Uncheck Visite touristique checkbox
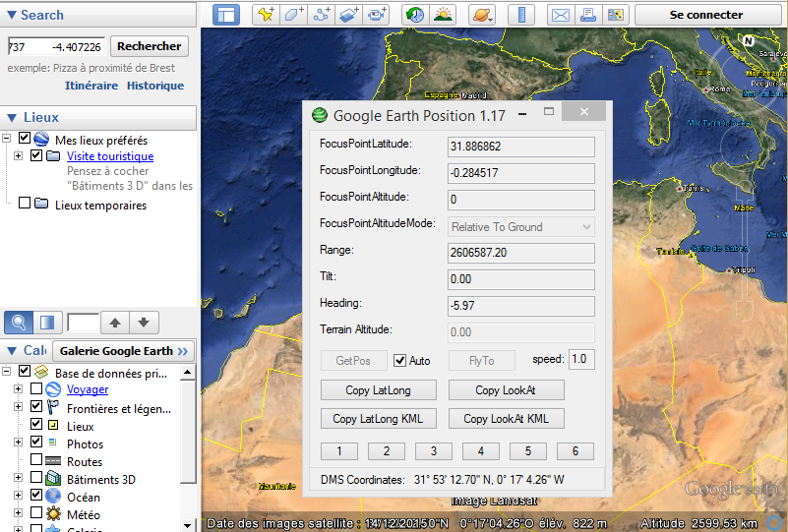Image resolution: width=788 pixels, height=532 pixels. tap(36, 155)
